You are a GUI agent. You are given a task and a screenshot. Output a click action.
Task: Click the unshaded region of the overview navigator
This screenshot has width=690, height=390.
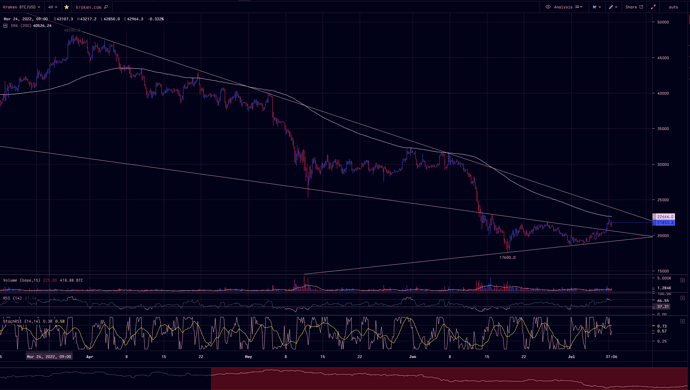(x=106, y=379)
